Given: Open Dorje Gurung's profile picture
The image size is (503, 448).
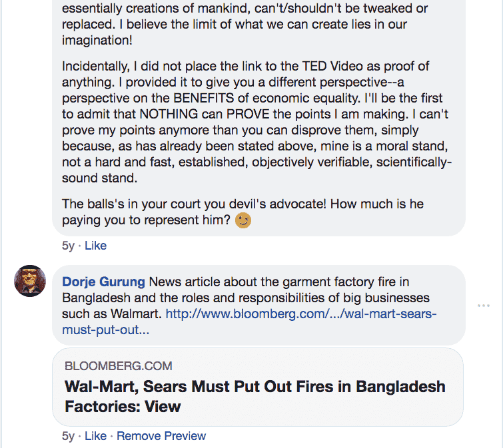Looking at the screenshot, I should coord(30,280).
